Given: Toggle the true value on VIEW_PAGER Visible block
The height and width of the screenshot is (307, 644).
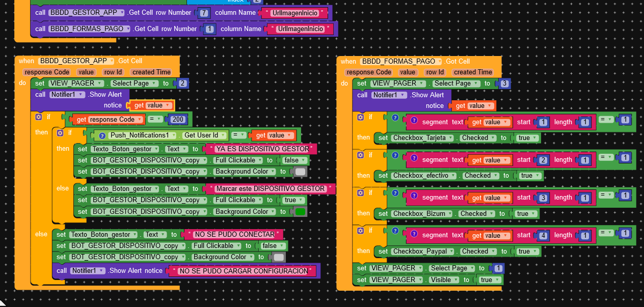Looking at the screenshot, I should [x=489, y=280].
